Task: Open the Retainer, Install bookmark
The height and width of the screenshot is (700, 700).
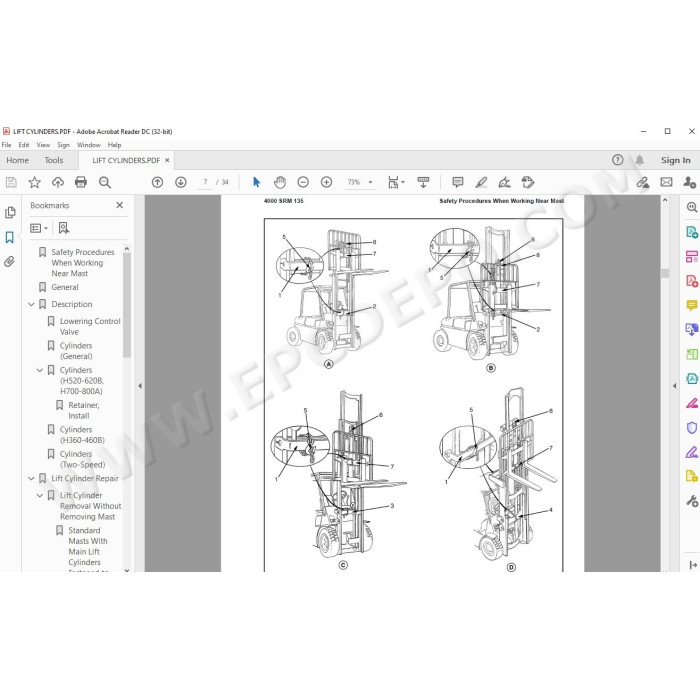Action: pyautogui.click(x=83, y=410)
